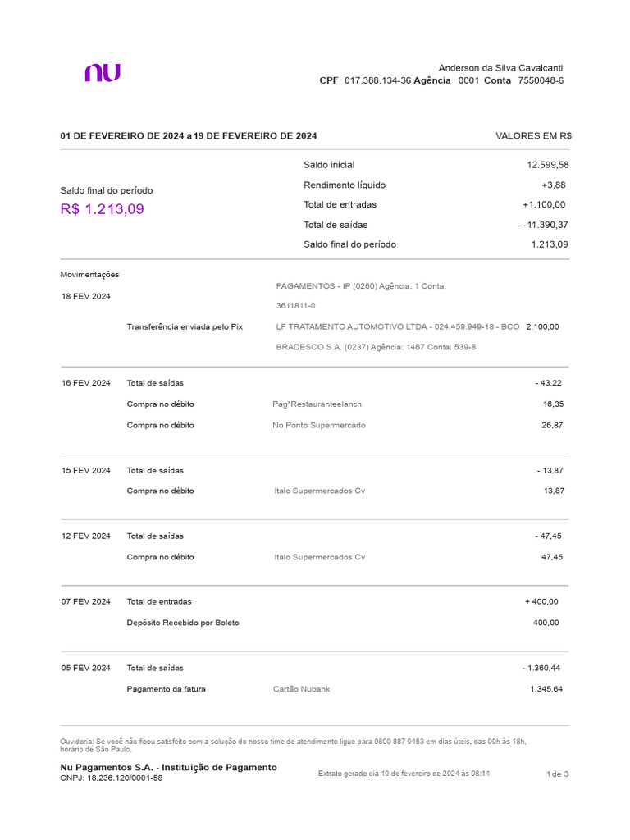The height and width of the screenshot is (840, 630).
Task: Click the purple R$ 1.213,09 final balance
Action: click(102, 209)
